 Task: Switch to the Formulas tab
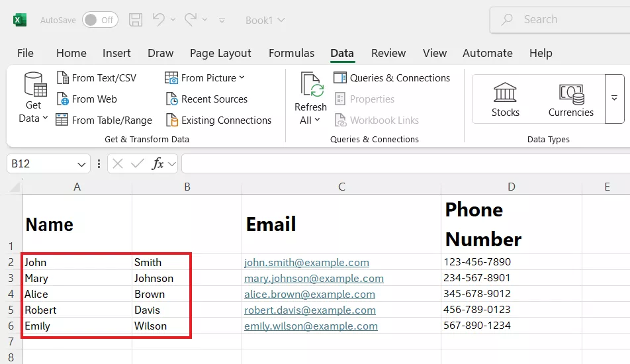point(291,53)
